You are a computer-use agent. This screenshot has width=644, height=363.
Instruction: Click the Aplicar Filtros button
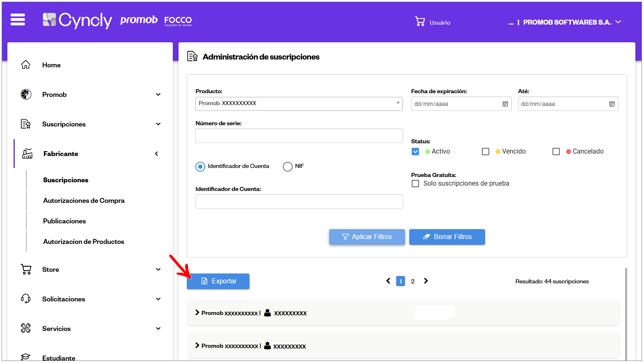(x=367, y=237)
